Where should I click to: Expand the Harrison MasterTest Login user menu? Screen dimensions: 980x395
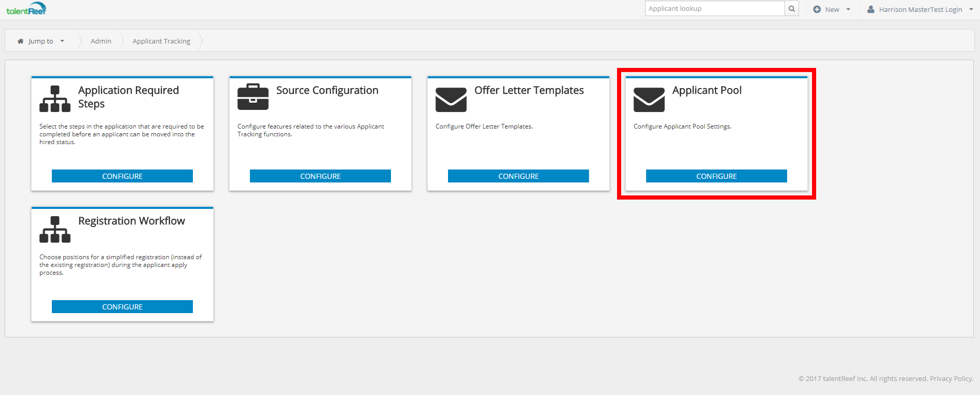coord(920,9)
